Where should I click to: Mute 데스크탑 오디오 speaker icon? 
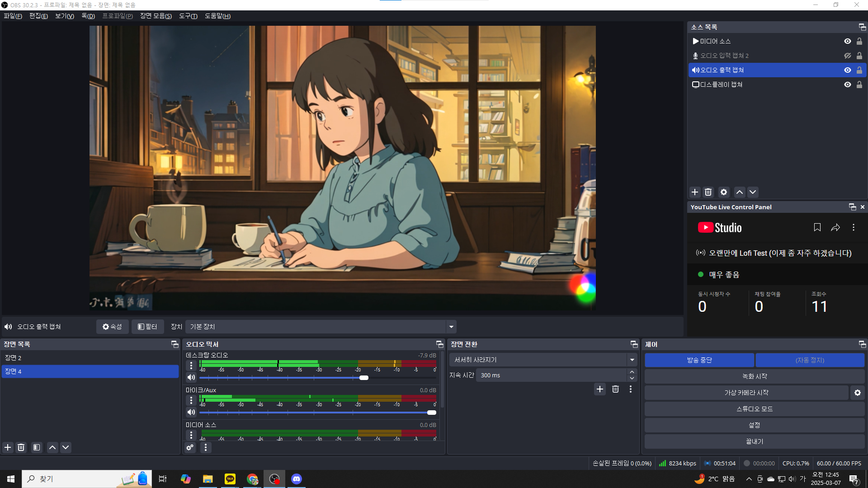pyautogui.click(x=191, y=377)
